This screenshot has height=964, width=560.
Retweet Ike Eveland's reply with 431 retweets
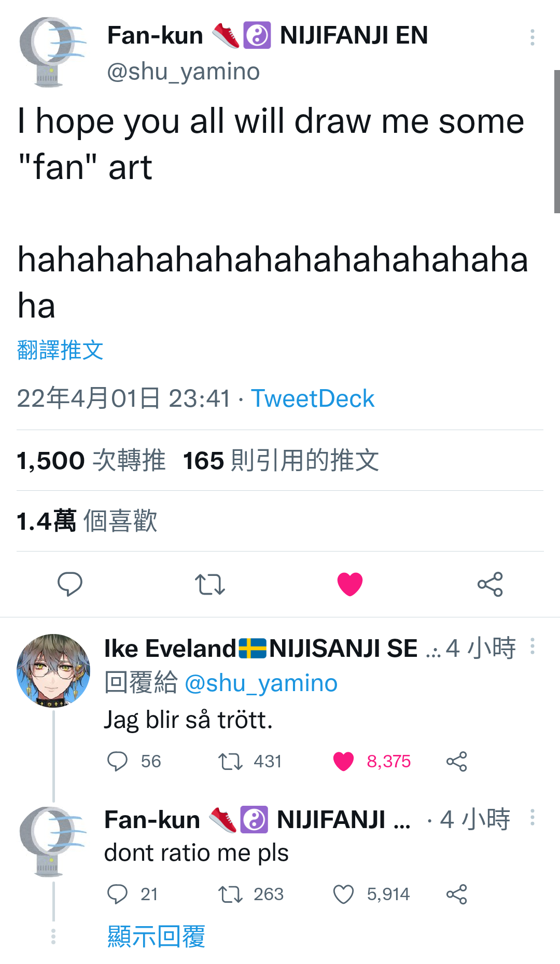230,762
